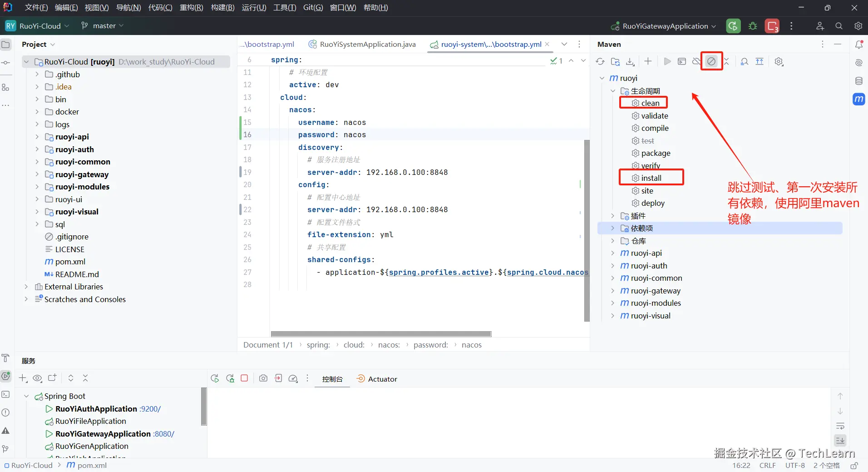The height and width of the screenshot is (472, 868).
Task: Select the install lifecycle goal
Action: 651,178
